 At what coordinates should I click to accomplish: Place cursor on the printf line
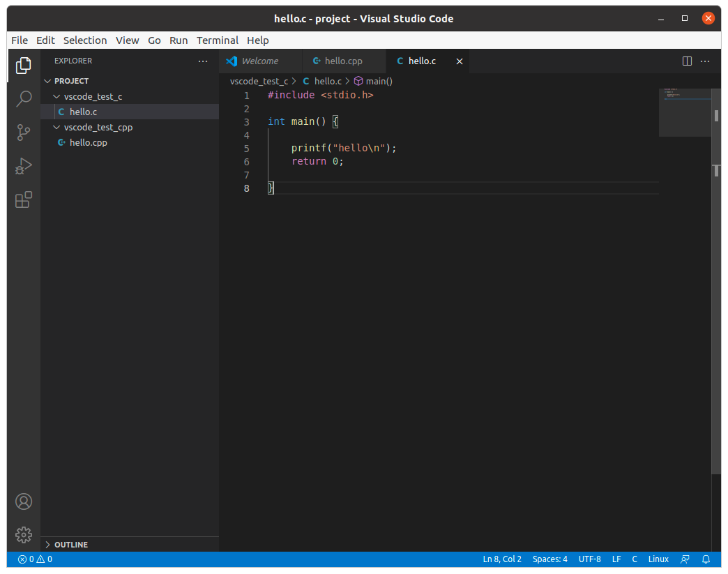pos(344,148)
